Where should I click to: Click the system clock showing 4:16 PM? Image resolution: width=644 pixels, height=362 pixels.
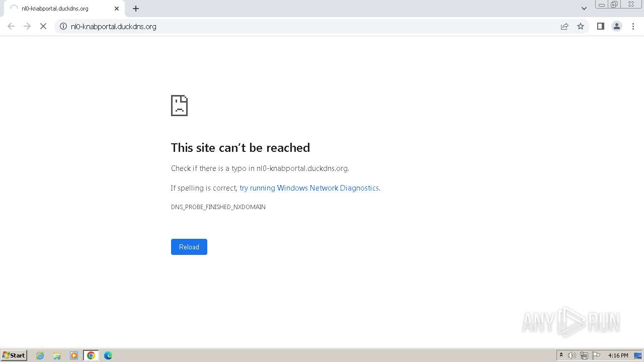coord(618,355)
